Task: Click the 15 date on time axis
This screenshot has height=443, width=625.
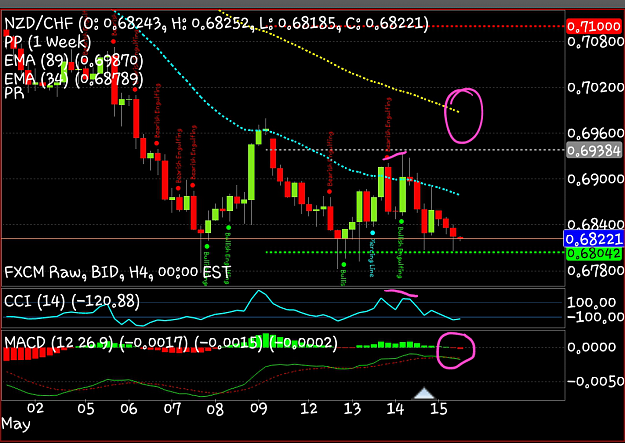Action: tap(438, 408)
